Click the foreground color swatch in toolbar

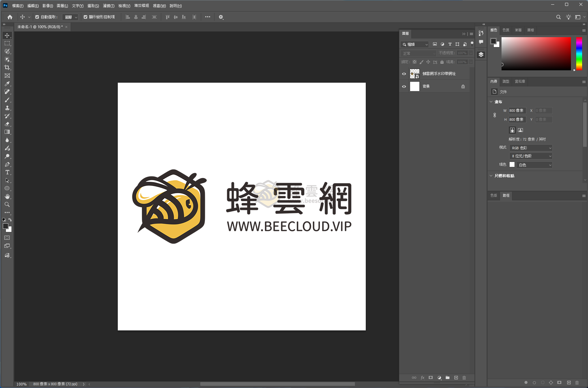(5, 226)
